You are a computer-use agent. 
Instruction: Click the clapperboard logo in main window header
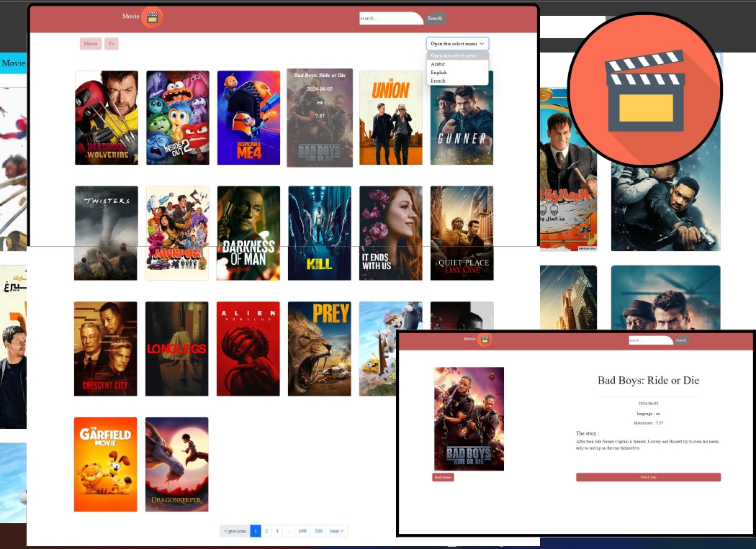(153, 17)
